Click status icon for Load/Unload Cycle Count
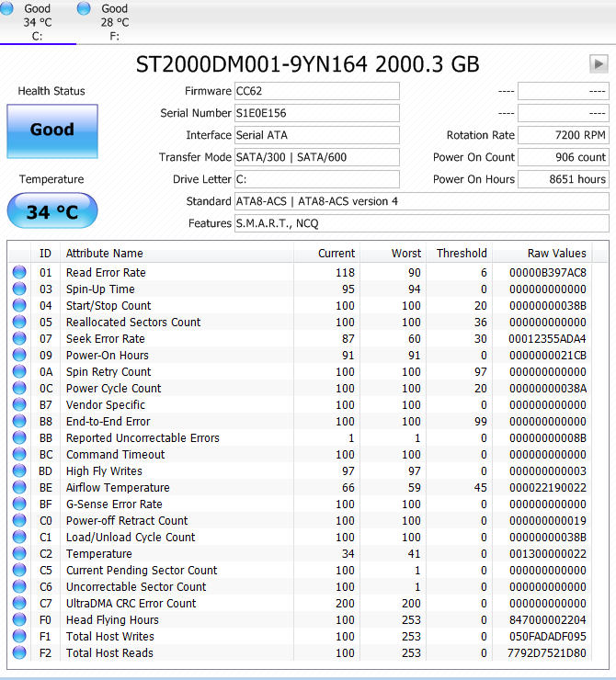The width and height of the screenshot is (616, 680). [x=19, y=537]
